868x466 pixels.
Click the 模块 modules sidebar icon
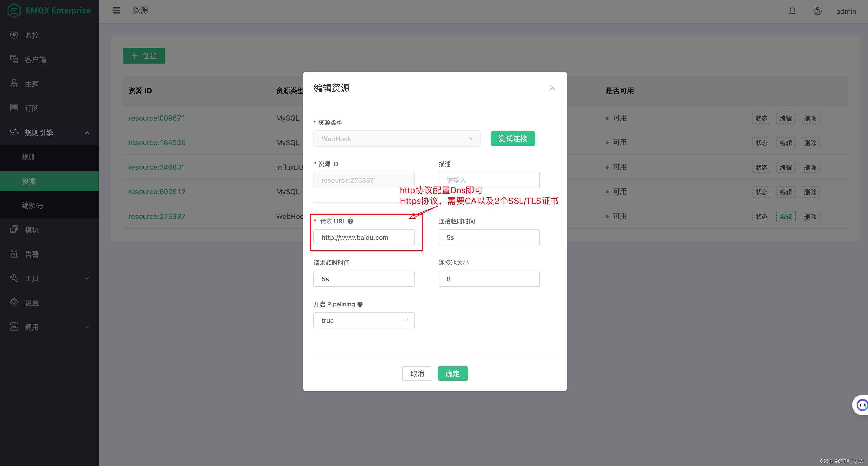click(x=14, y=229)
